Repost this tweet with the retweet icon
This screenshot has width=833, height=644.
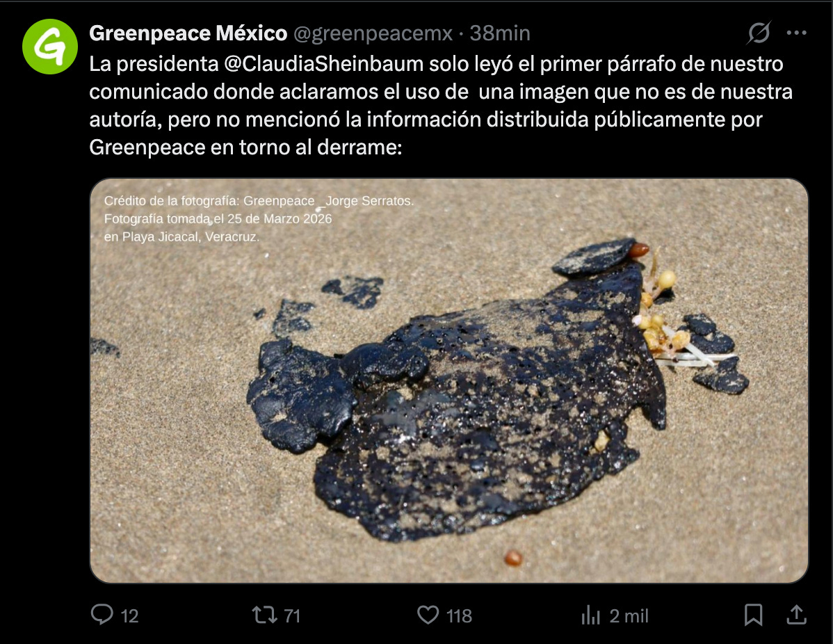tap(264, 615)
